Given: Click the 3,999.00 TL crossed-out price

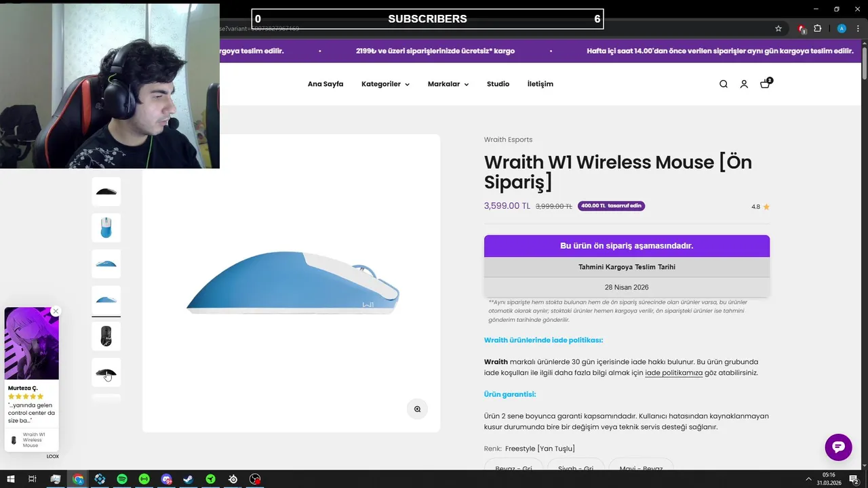Looking at the screenshot, I should [x=554, y=207].
